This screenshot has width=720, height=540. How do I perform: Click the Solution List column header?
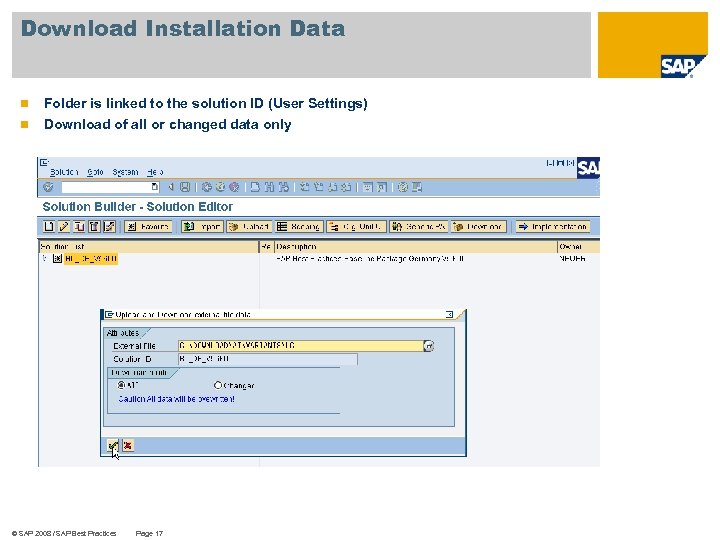point(149,247)
